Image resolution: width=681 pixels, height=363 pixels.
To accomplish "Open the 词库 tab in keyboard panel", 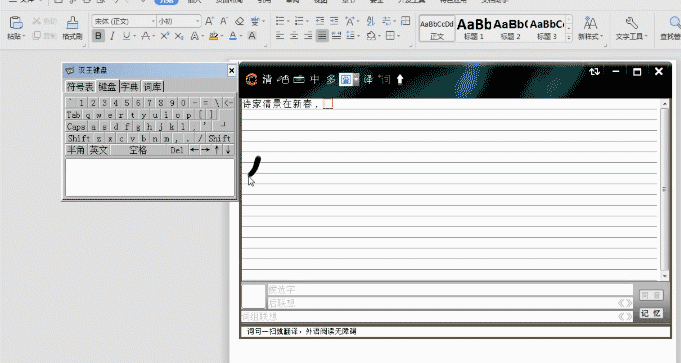I will [152, 86].
